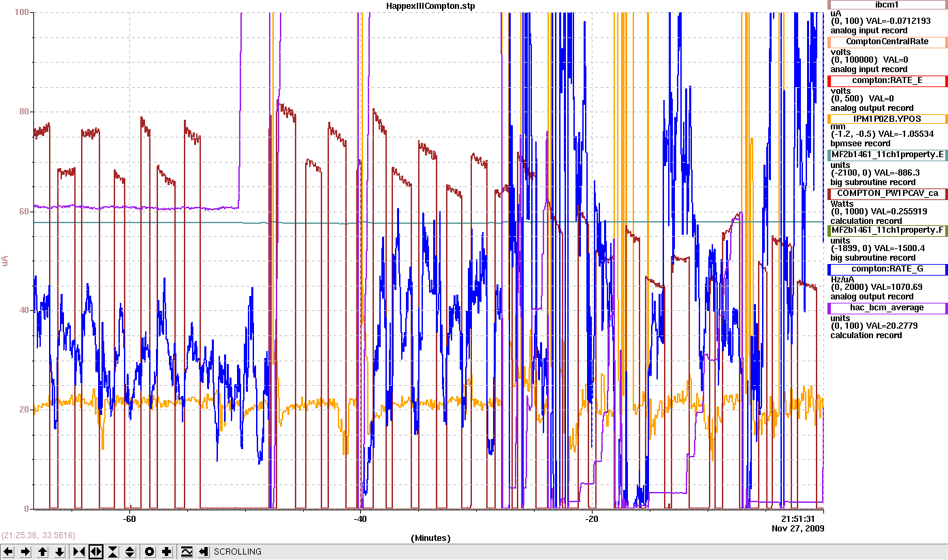Zoom out vertically with the up-down triangles icon
Image resolution: width=948 pixels, height=560 pixels.
tap(130, 552)
